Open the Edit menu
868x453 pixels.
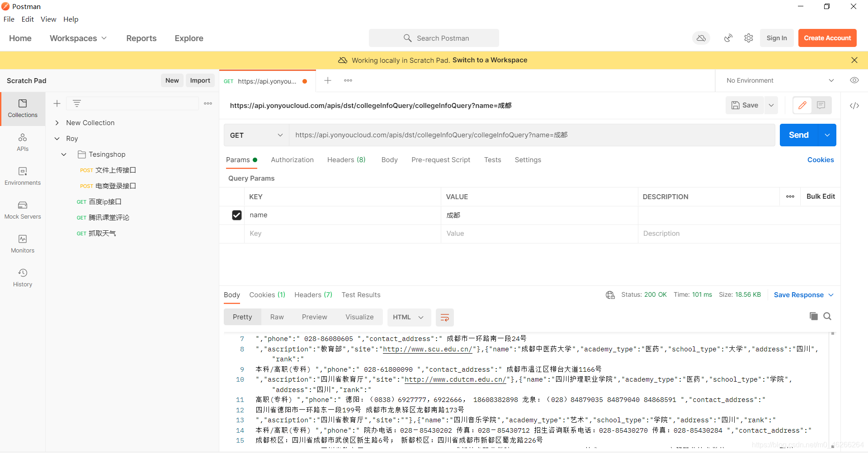tap(28, 19)
